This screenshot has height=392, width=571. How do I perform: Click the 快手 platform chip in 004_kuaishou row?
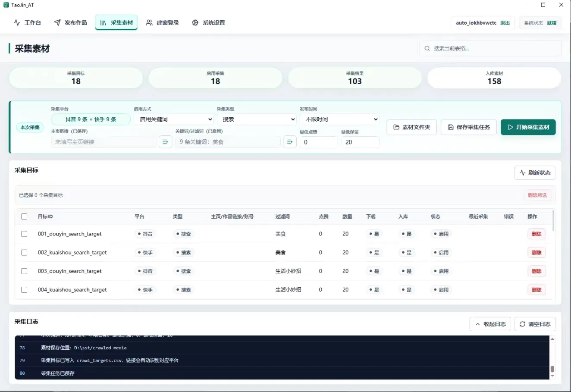coord(145,290)
